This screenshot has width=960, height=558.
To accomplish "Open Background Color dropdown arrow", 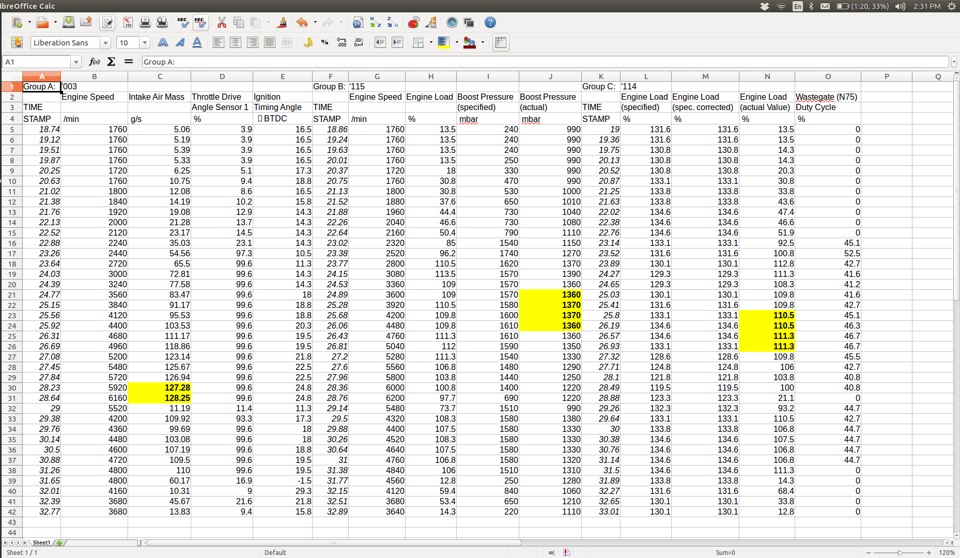I will pyautogui.click(x=456, y=43).
